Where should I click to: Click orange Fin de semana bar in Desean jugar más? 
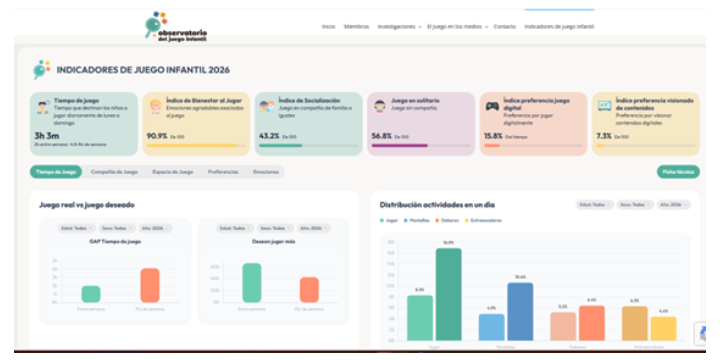(309, 290)
